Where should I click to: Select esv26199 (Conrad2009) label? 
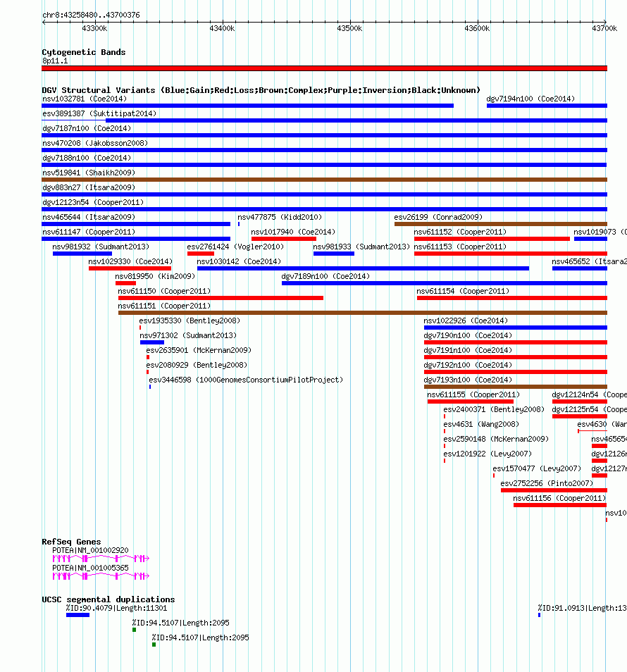pos(438,217)
